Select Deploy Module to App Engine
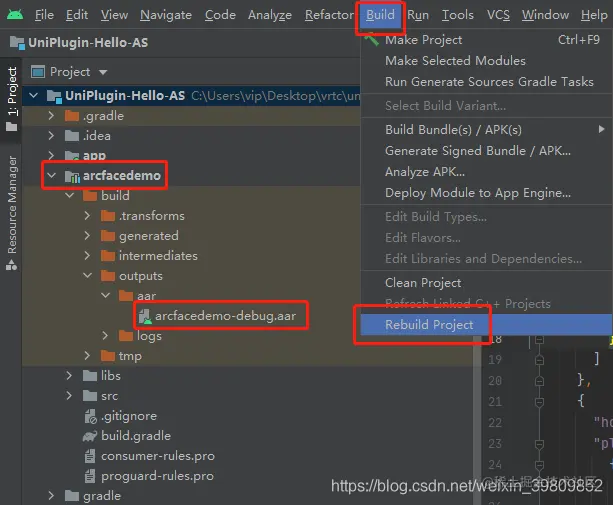Image resolution: width=613 pixels, height=505 pixels. point(486,193)
